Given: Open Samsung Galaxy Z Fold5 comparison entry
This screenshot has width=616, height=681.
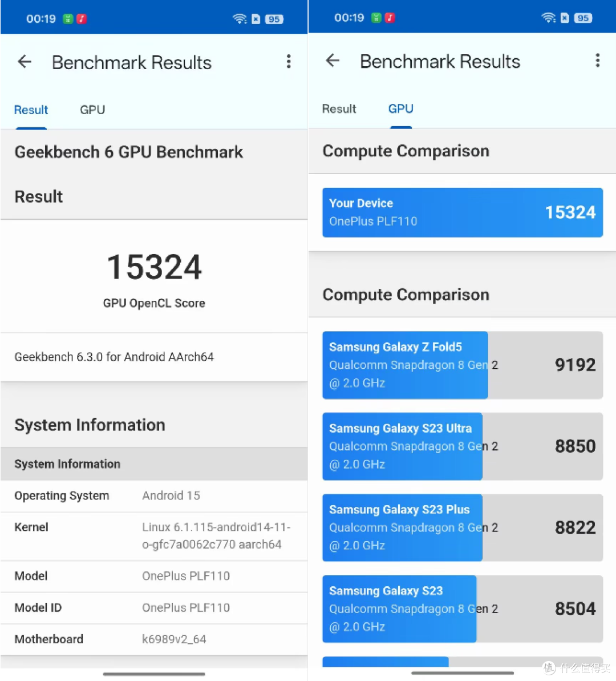Looking at the screenshot, I should pyautogui.click(x=463, y=365).
